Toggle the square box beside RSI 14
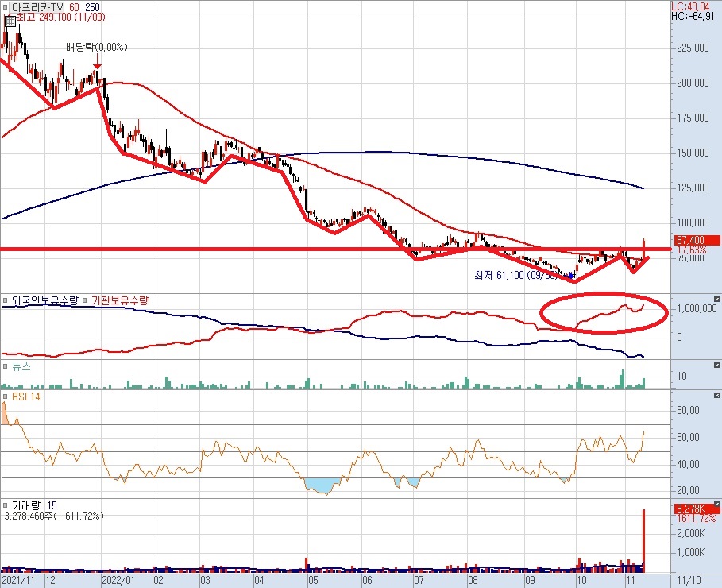 5,397
